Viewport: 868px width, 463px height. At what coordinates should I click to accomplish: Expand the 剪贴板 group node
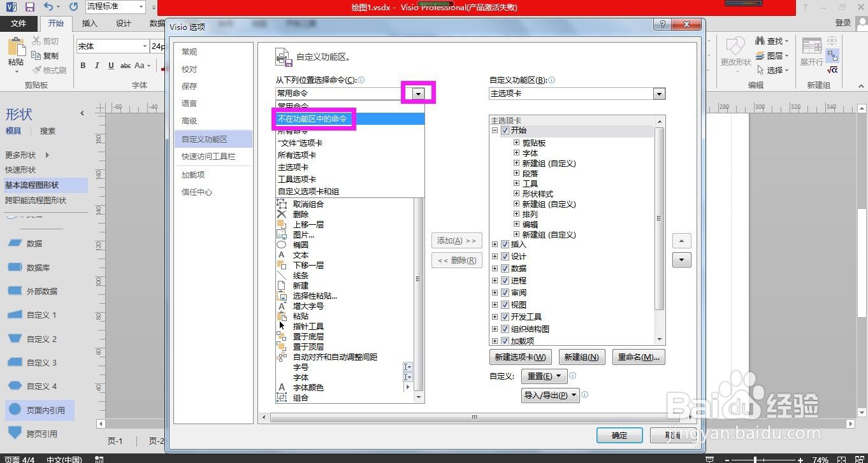[x=516, y=143]
